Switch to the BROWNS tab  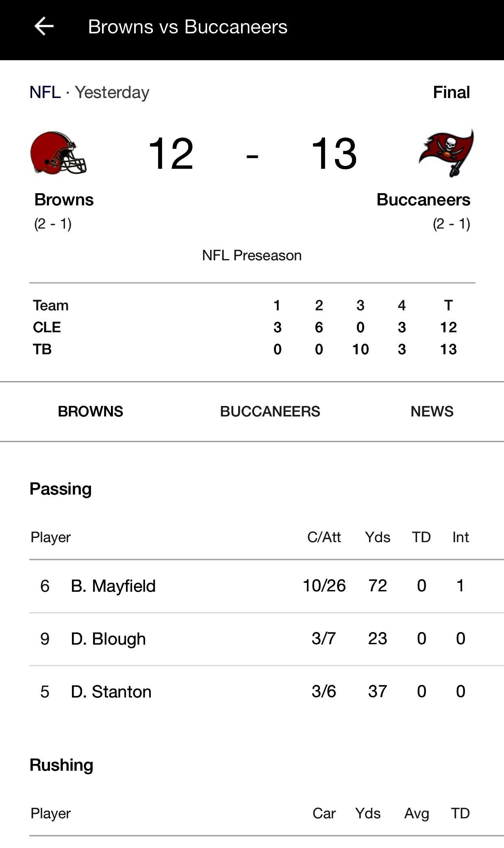(90, 411)
